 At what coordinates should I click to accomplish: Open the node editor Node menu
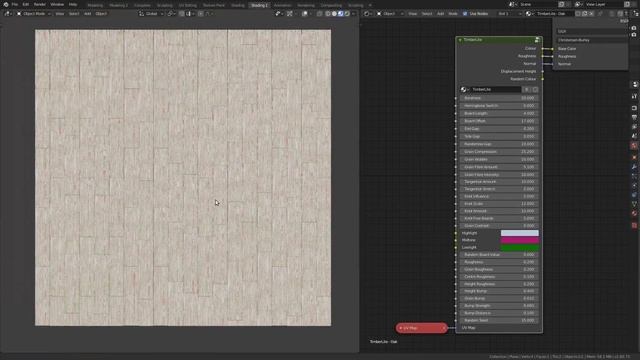click(453, 13)
